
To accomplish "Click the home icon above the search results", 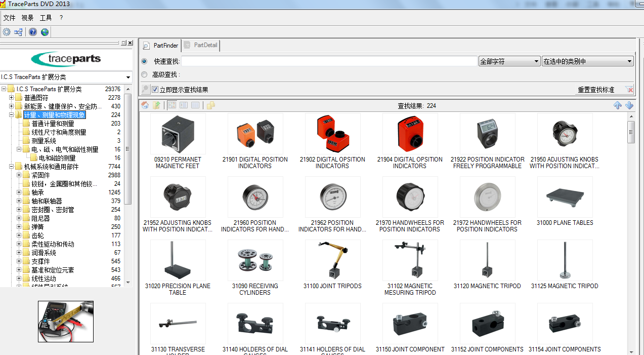I will point(144,105).
